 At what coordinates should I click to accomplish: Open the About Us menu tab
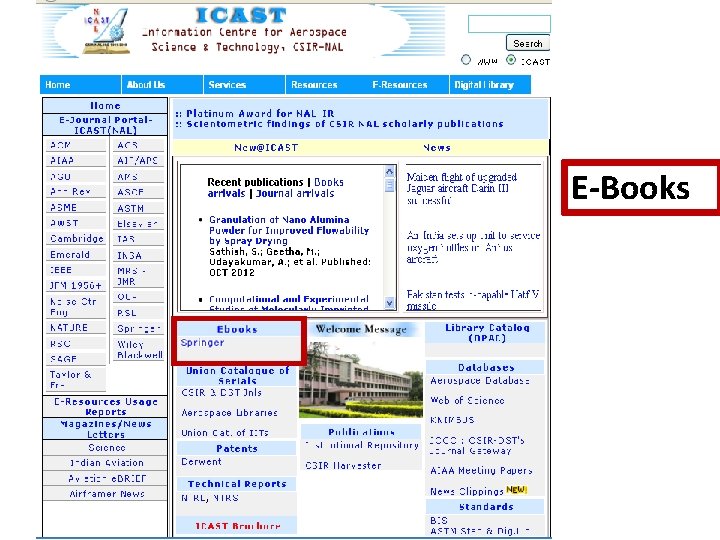coord(162,85)
